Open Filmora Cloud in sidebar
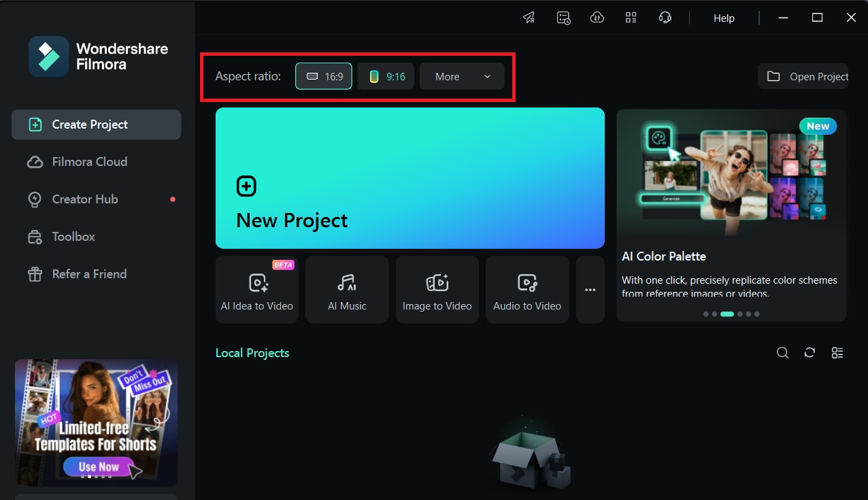 [97, 162]
